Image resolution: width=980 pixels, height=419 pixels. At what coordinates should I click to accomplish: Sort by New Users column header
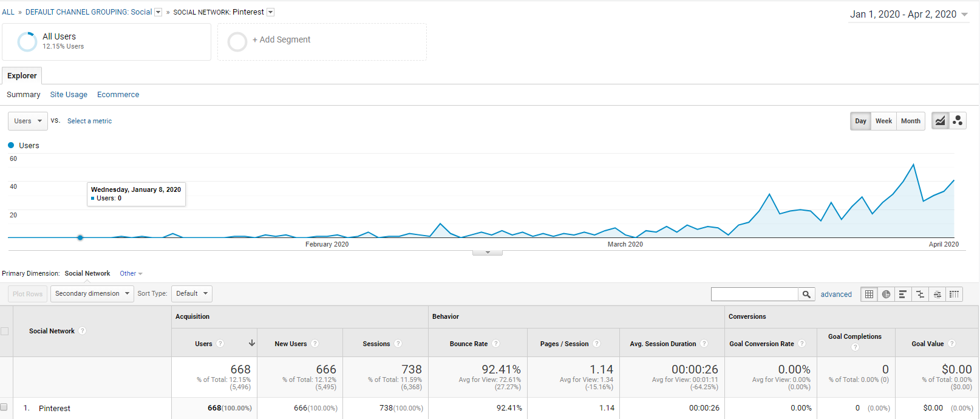point(291,344)
